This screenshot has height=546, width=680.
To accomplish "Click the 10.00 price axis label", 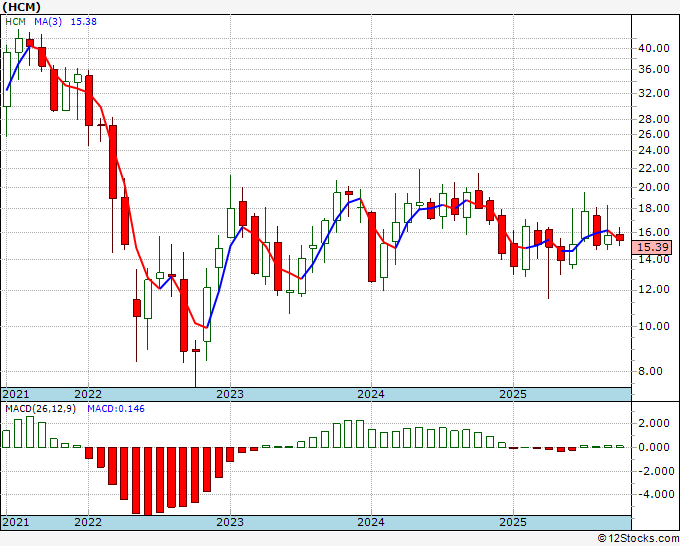I will [654, 326].
